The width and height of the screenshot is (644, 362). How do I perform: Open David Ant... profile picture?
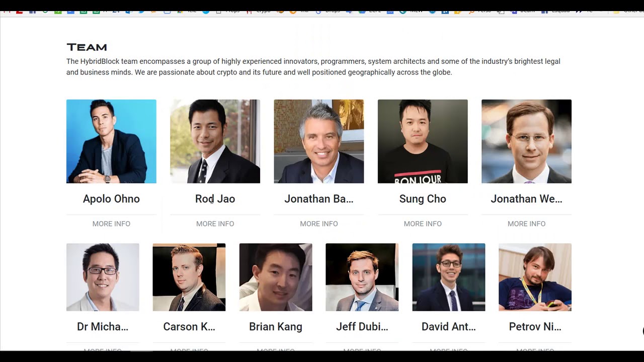[x=449, y=277]
